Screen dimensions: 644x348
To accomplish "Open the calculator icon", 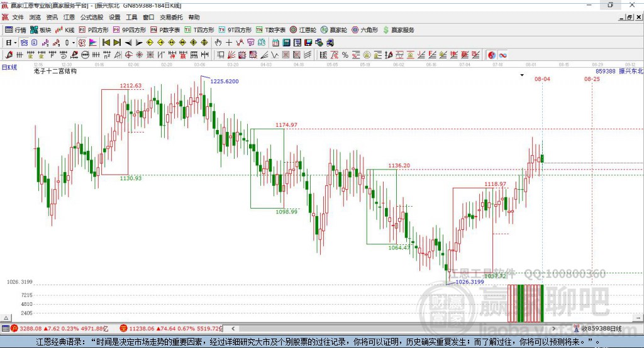I will tap(286, 42).
